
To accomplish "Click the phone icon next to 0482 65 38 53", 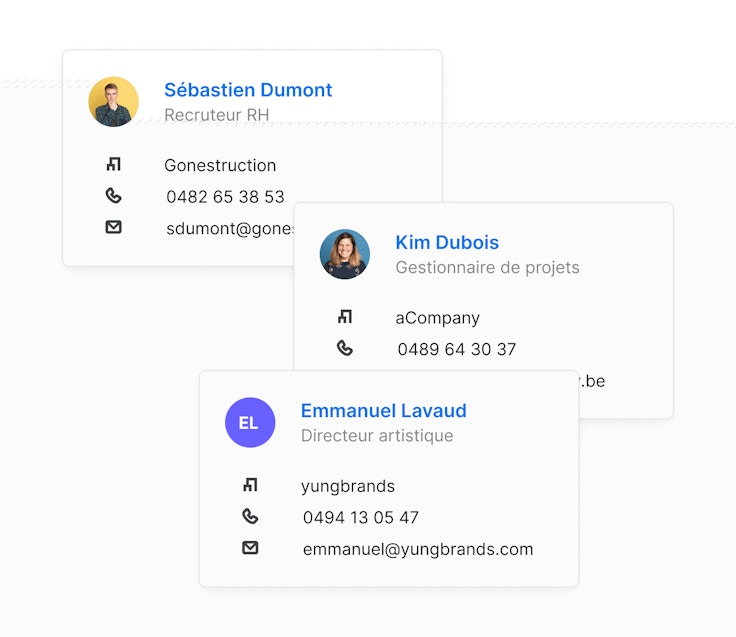I will (113, 196).
